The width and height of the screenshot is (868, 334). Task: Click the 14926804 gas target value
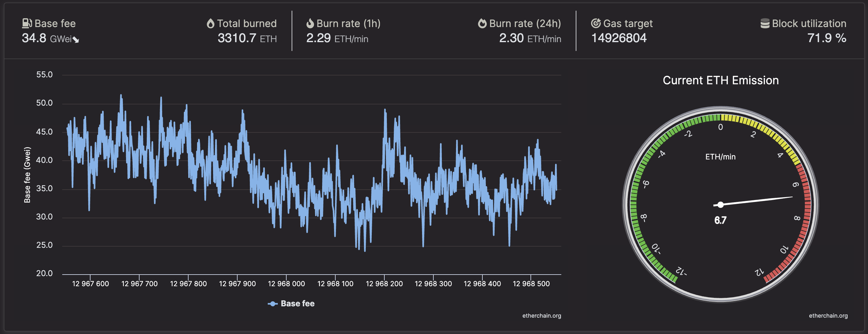click(x=619, y=38)
